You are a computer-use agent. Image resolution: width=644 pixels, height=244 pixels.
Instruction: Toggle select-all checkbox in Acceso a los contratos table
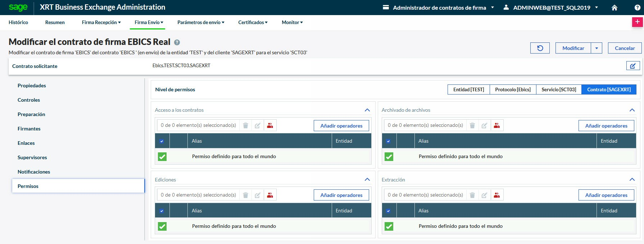point(162,141)
